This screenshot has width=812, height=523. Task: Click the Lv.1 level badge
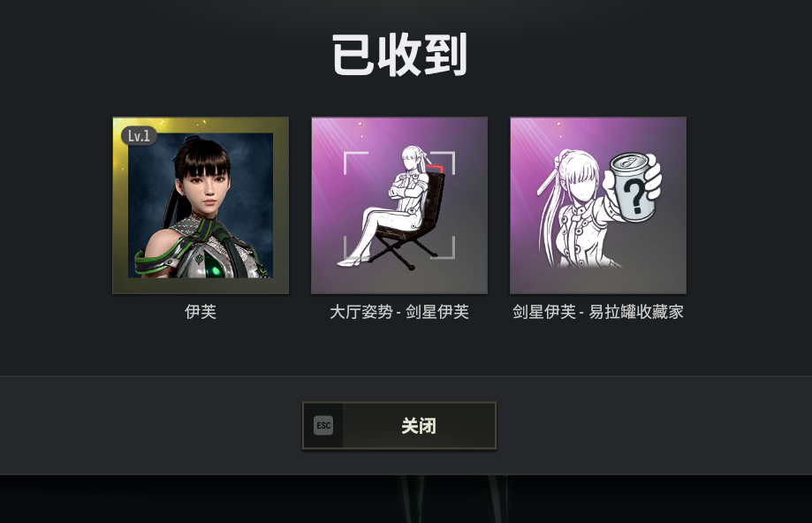pyautogui.click(x=139, y=136)
